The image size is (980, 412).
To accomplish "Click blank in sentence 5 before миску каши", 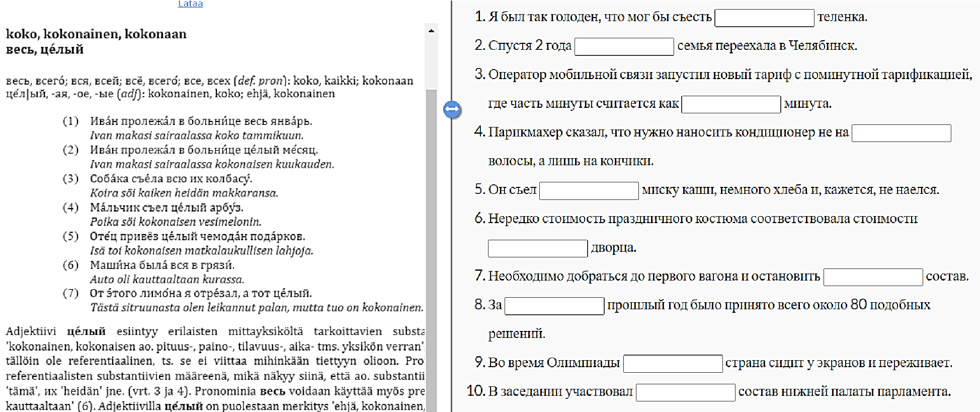I will [589, 190].
